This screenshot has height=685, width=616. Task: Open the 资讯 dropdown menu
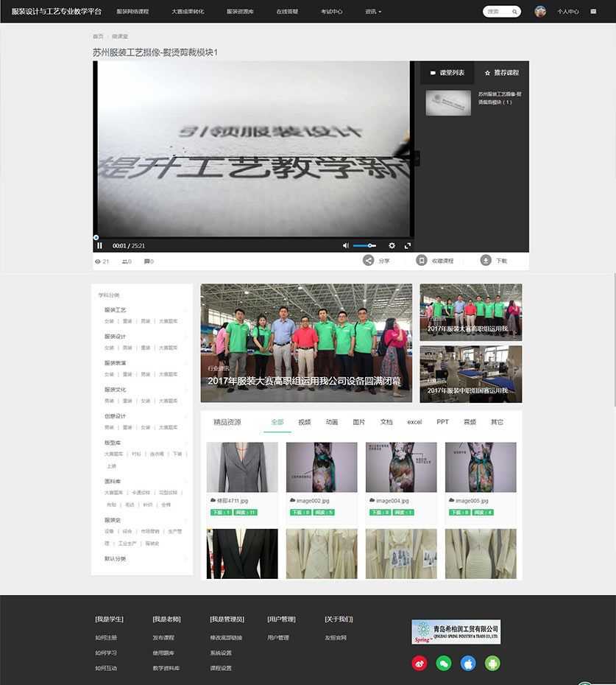coord(373,12)
